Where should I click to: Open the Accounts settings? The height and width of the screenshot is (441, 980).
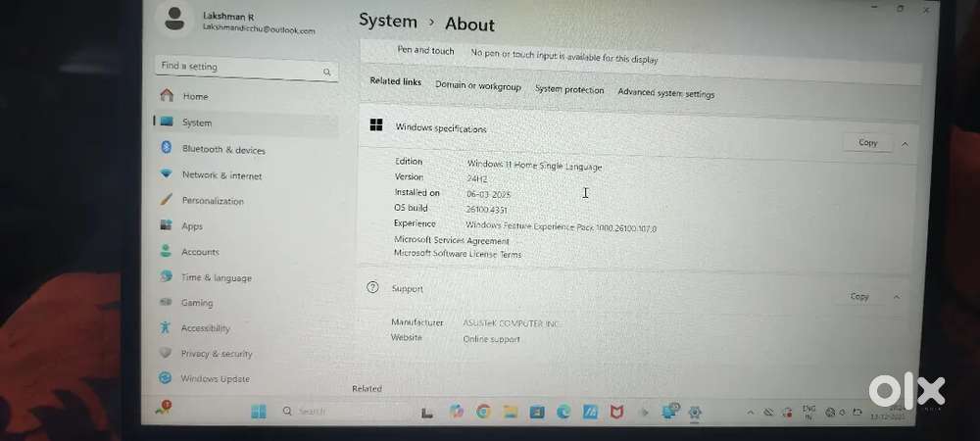(x=200, y=252)
